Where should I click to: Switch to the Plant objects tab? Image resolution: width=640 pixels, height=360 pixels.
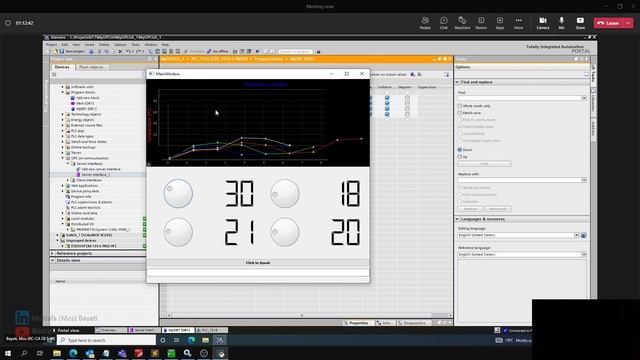coord(91,67)
